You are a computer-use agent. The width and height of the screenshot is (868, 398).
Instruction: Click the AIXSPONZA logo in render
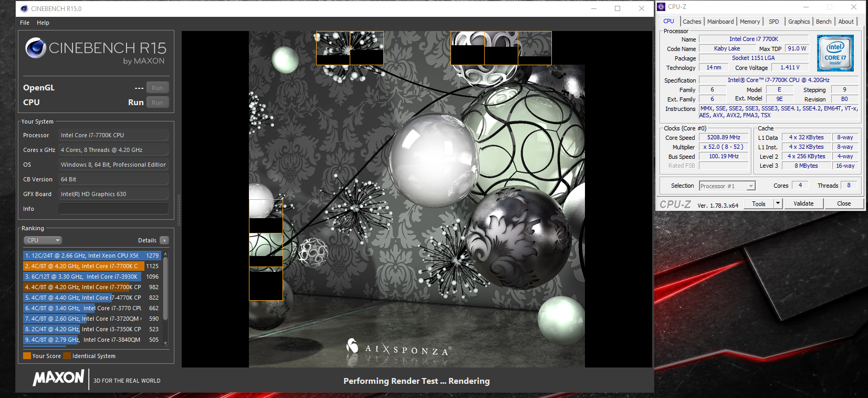click(x=399, y=348)
